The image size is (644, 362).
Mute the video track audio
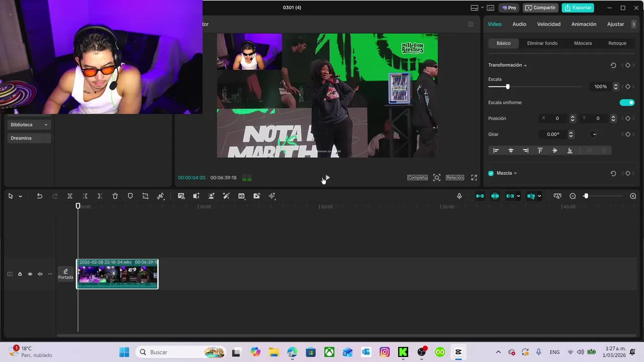coord(40,274)
